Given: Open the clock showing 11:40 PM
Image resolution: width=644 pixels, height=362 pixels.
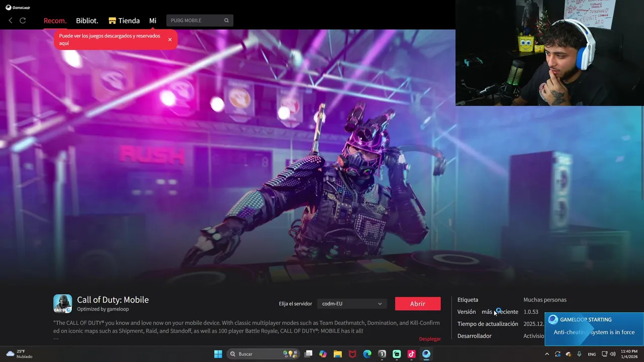Looking at the screenshot, I should point(629,354).
